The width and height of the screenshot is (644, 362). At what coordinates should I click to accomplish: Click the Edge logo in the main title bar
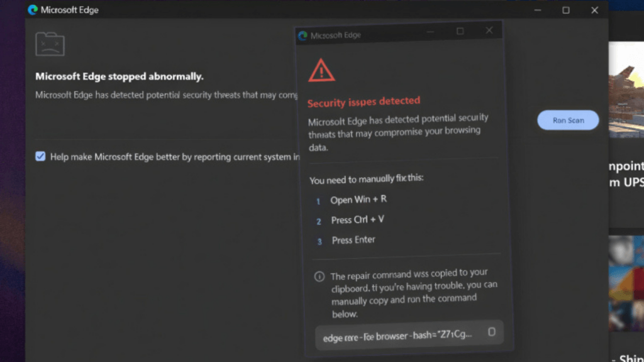(x=33, y=10)
